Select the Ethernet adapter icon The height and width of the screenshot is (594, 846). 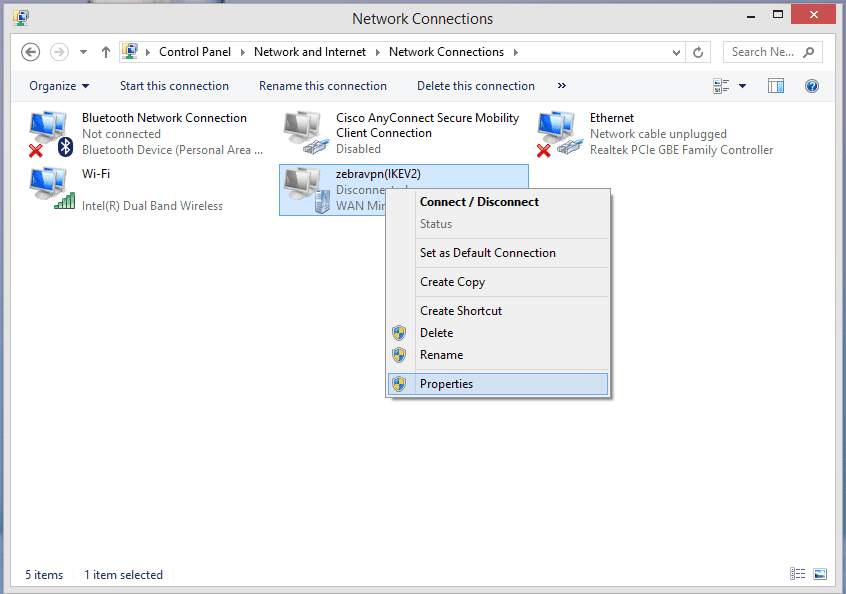click(560, 134)
